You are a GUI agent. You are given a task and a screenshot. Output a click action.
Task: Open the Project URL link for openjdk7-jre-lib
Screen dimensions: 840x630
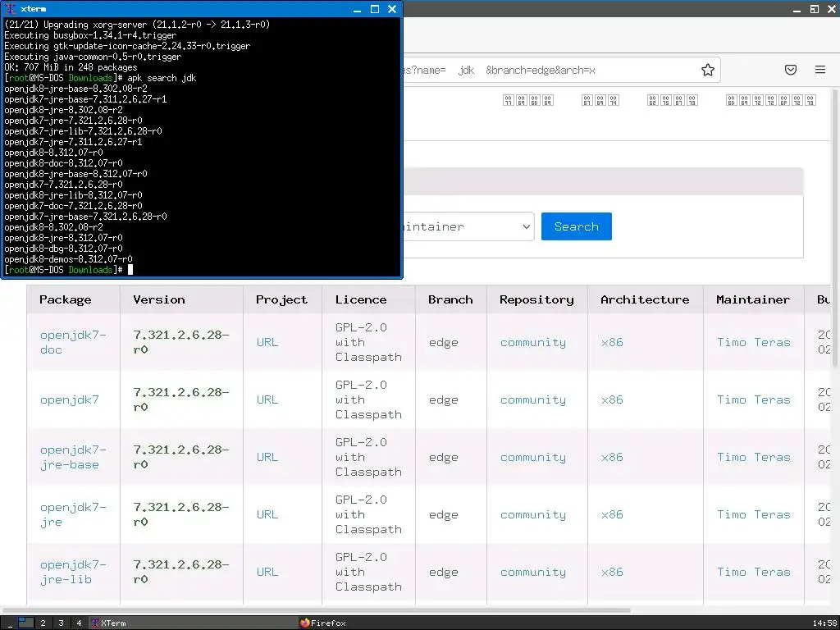[267, 572]
